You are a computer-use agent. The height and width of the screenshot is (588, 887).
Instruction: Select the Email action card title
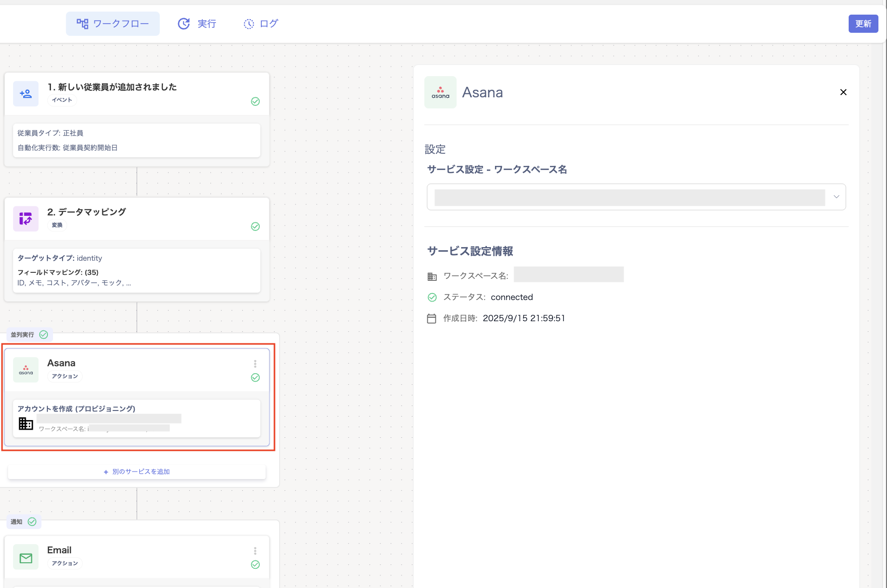click(x=60, y=550)
